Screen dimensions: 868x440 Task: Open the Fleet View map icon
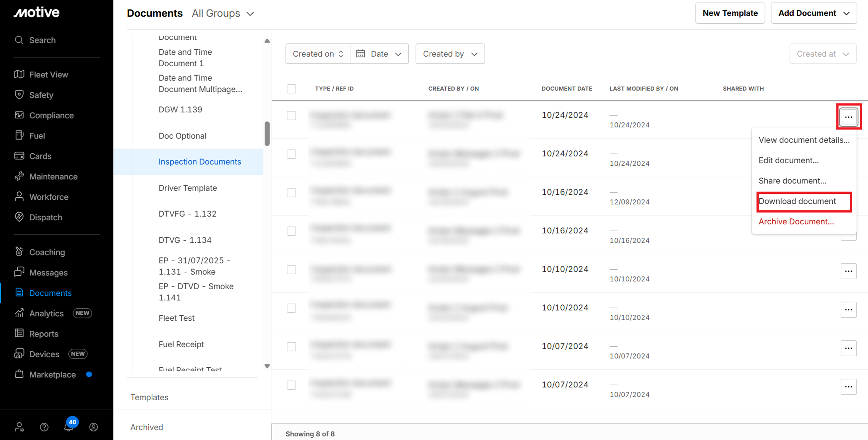(x=19, y=75)
